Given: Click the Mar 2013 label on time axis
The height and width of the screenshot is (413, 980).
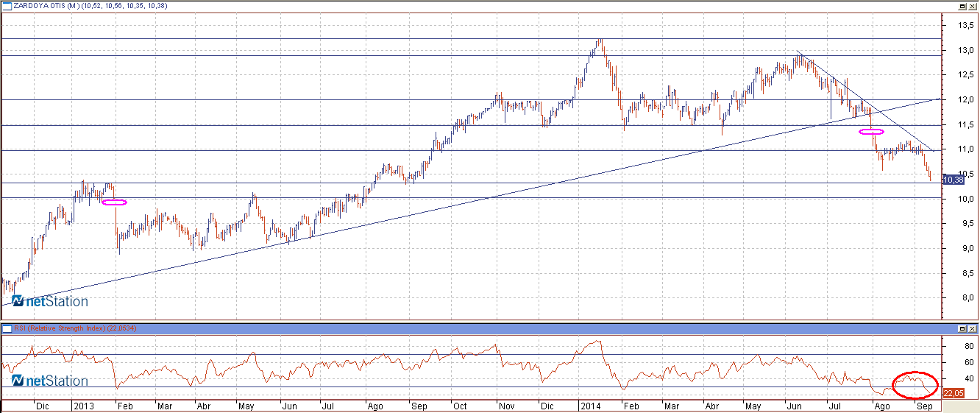Looking at the screenshot, I should (x=164, y=406).
